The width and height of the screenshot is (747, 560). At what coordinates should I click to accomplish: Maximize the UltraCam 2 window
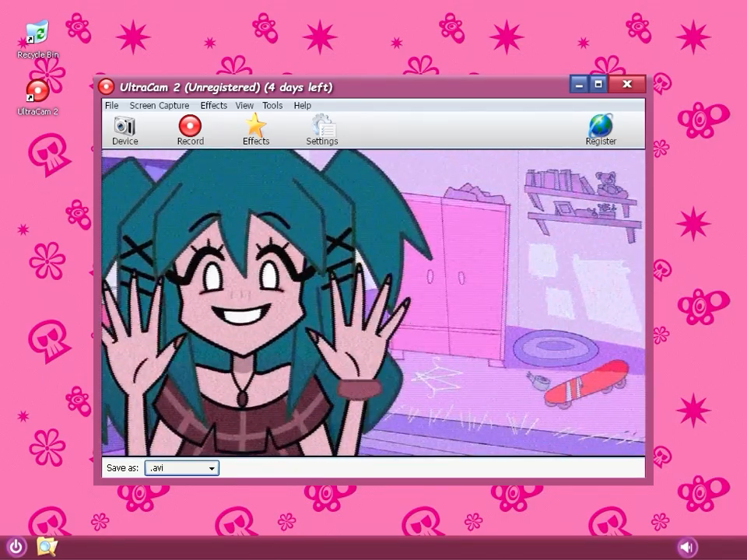(599, 85)
